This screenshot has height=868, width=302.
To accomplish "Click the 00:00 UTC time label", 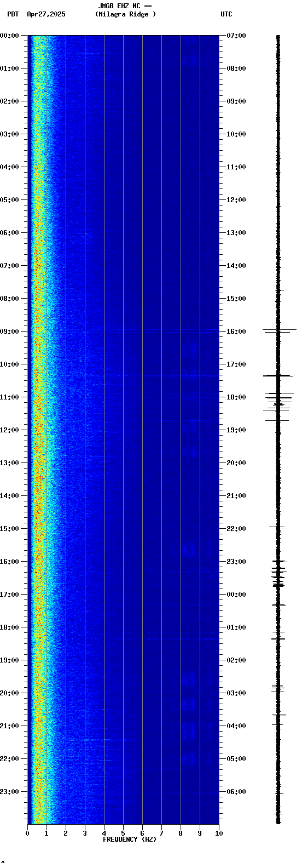I will pyautogui.click(x=236, y=595).
